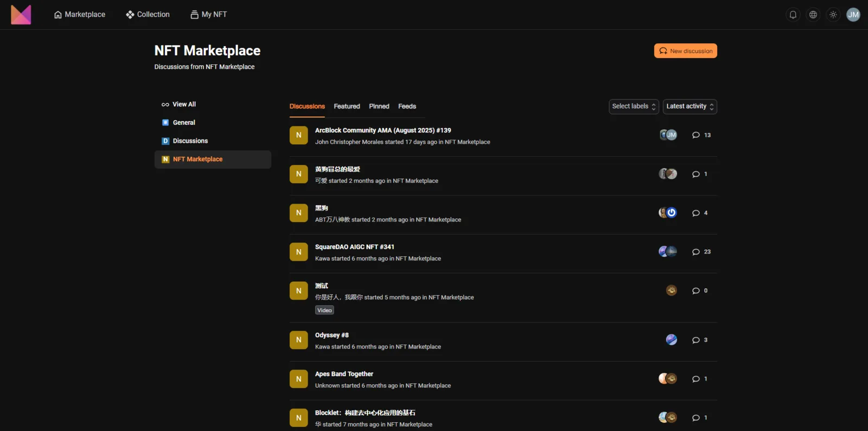868x431 pixels.
Task: Open the language globe selector
Action: pos(813,15)
